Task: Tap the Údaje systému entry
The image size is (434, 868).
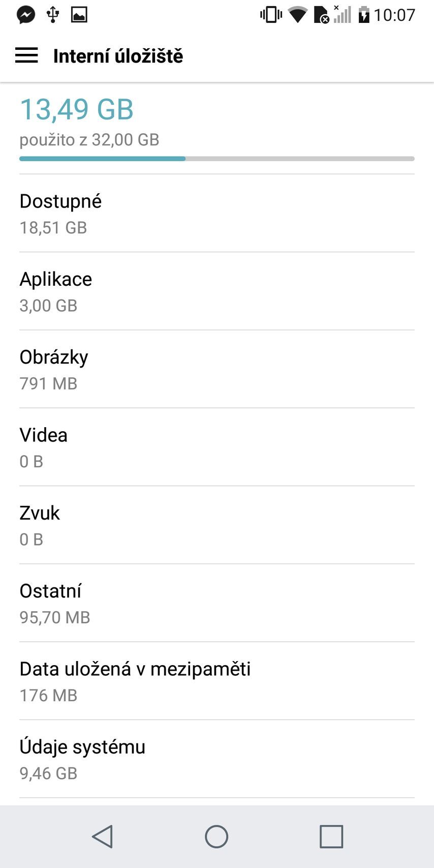Action: point(217,759)
